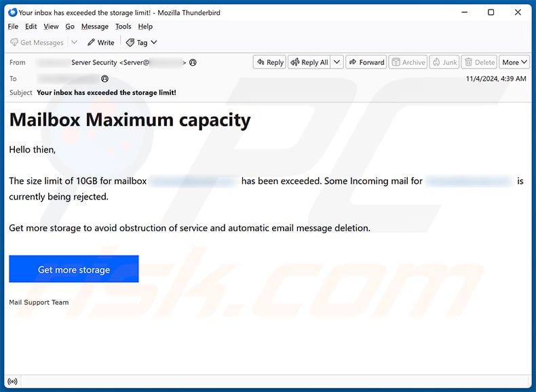Open the Go menu
This screenshot has height=392, width=536.
pyautogui.click(x=70, y=26)
